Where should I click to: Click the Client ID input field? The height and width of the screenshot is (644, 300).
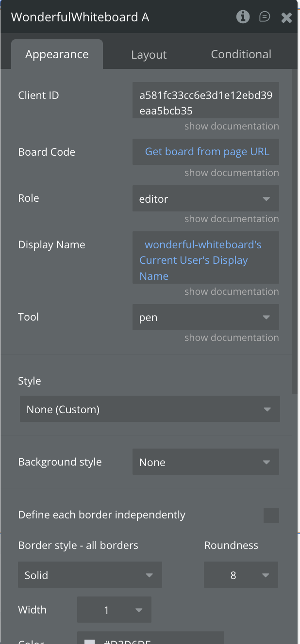[x=205, y=103]
